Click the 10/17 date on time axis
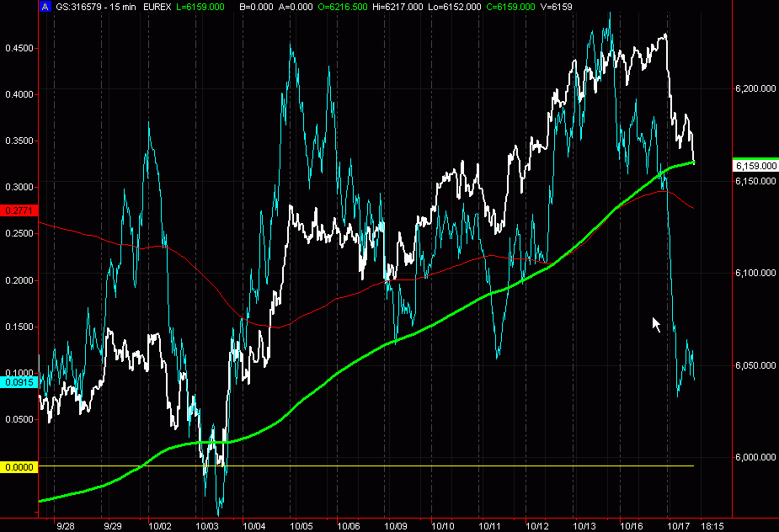Viewport: 779px width, 532px height. pos(679,526)
